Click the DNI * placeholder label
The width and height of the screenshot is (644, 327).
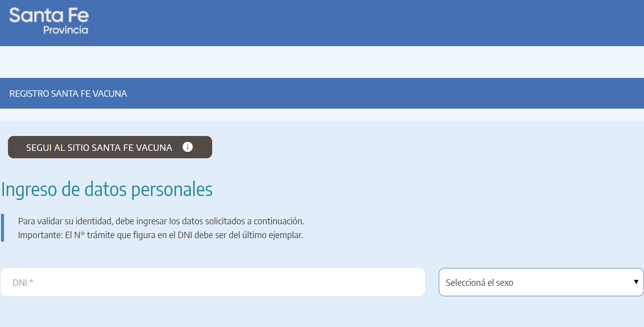tap(23, 283)
